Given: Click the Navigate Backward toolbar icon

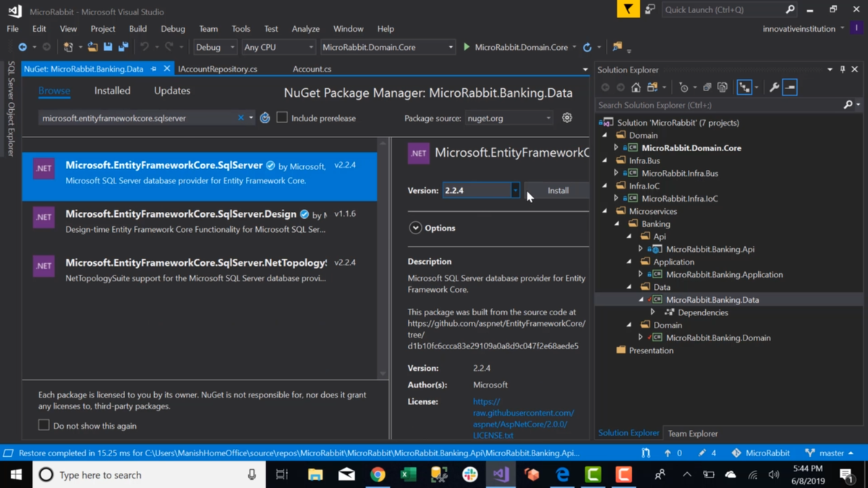Looking at the screenshot, I should (22, 47).
